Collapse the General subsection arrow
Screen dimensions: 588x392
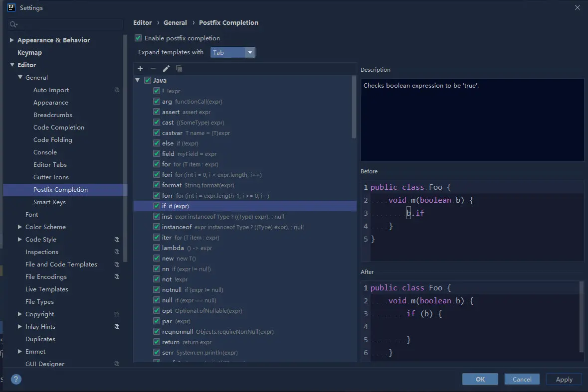pos(20,77)
